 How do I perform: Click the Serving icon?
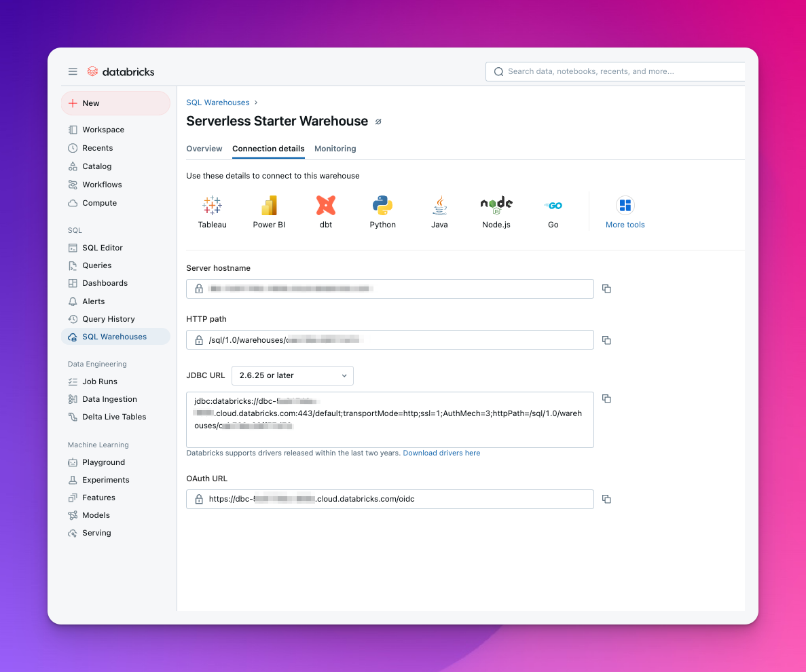(73, 534)
